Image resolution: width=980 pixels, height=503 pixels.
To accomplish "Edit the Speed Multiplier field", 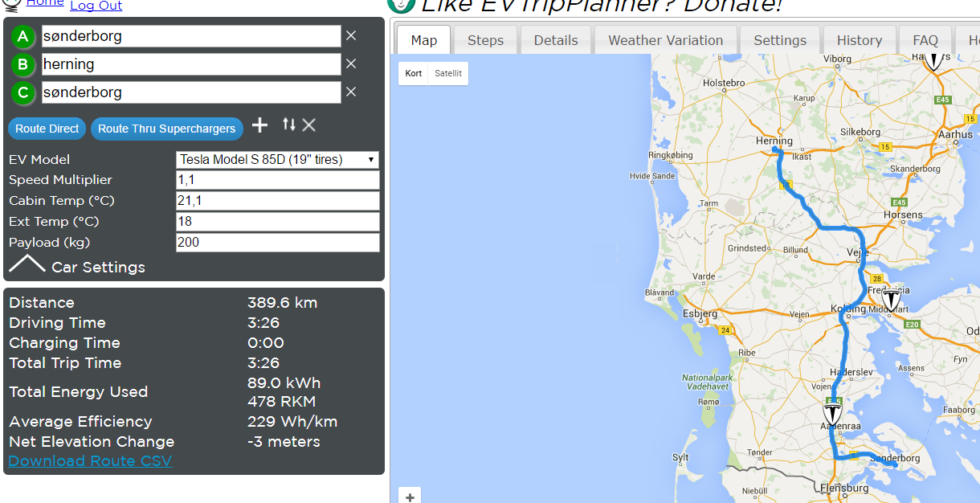I will coord(278,180).
